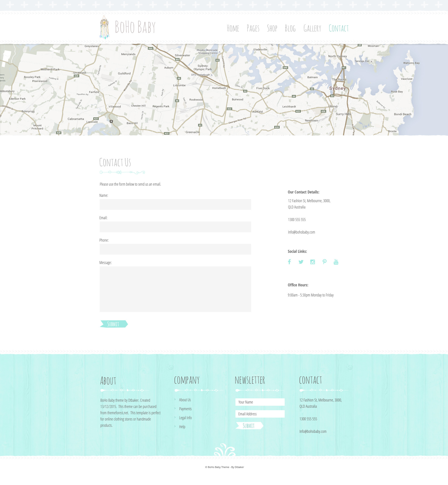Select Gallery in the navigation bar
448x485 pixels.
point(312,28)
